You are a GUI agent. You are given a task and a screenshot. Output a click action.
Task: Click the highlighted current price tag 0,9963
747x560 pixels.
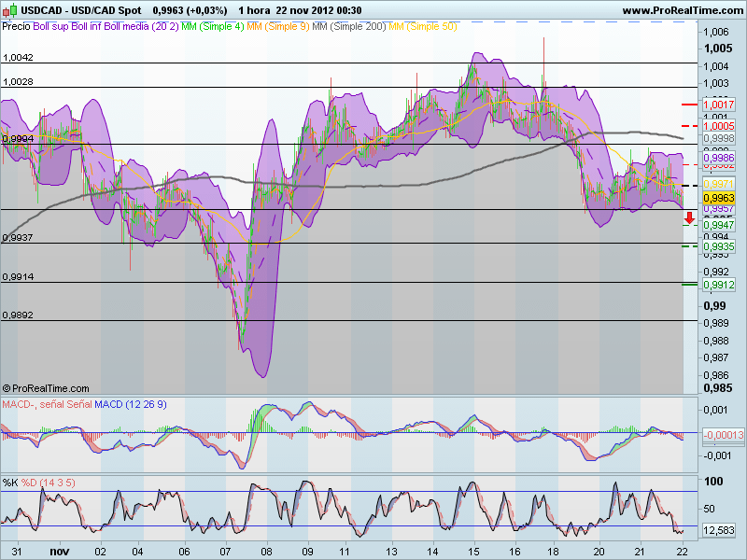point(719,199)
